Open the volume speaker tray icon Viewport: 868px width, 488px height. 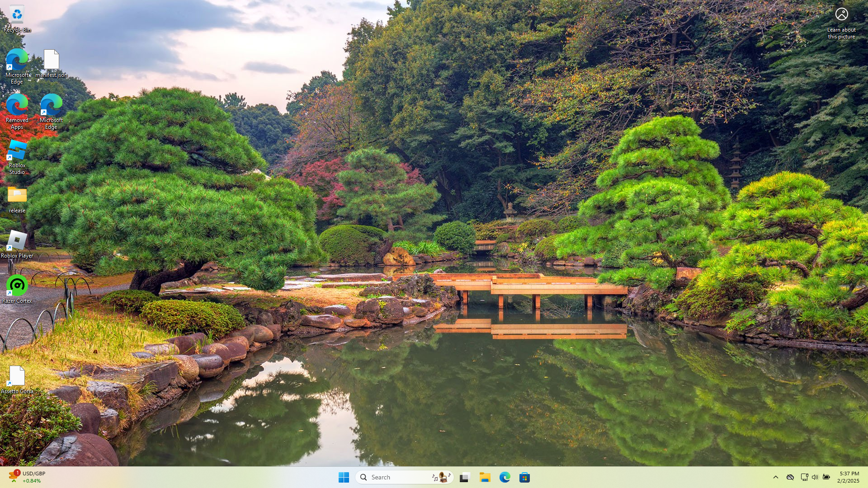click(x=815, y=477)
